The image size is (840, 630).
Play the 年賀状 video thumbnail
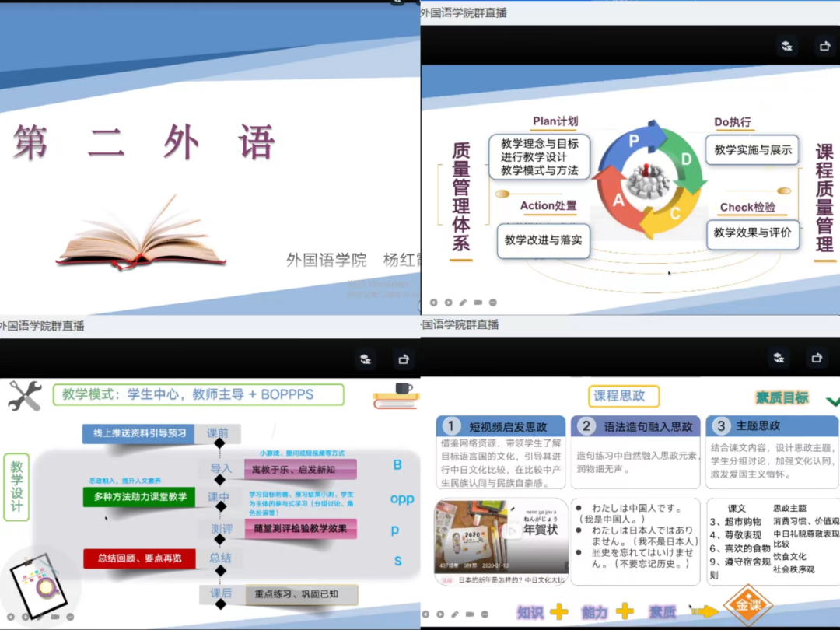coord(513,530)
